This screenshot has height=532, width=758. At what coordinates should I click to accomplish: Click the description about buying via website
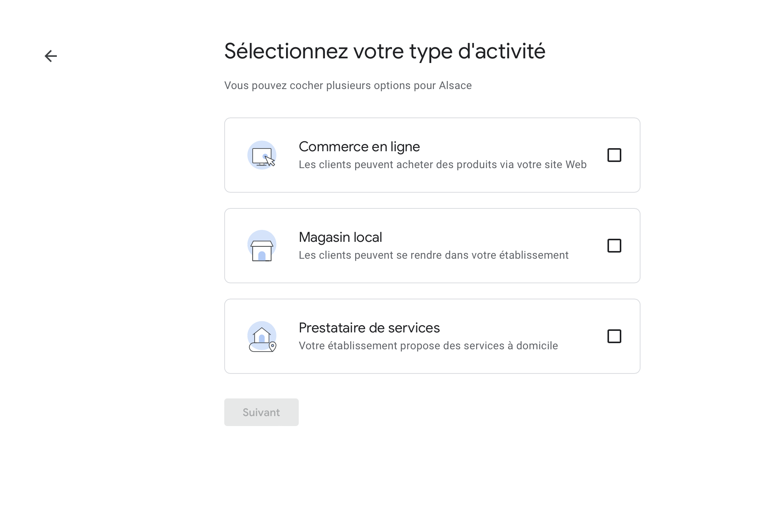click(442, 165)
